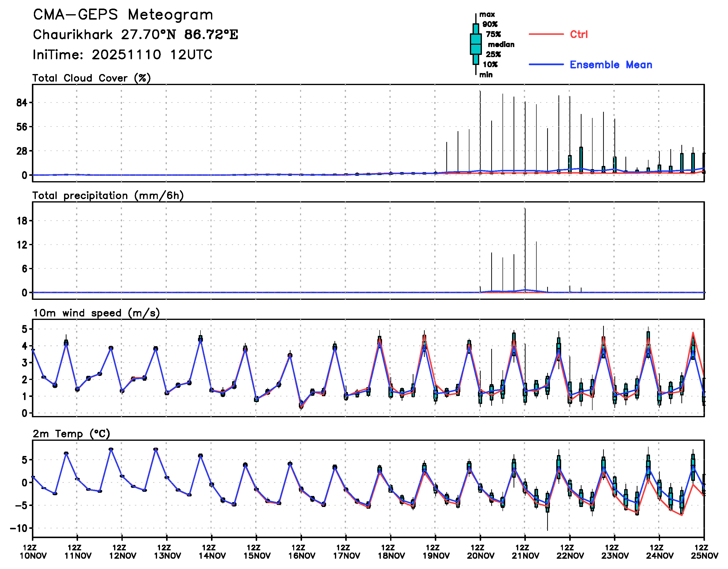The height and width of the screenshot is (569, 728).
Task: Click the CMA-GEPS Meteogram title
Action: (123, 15)
